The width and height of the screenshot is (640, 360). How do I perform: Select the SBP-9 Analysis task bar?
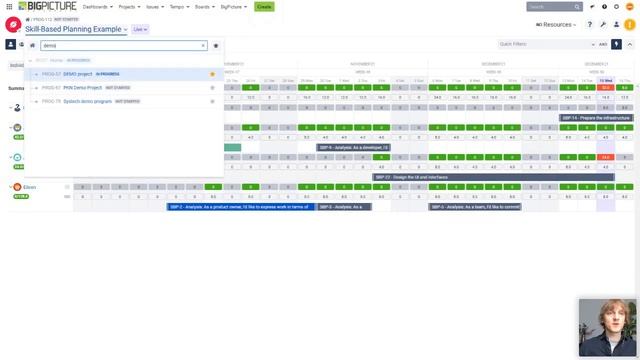click(353, 147)
